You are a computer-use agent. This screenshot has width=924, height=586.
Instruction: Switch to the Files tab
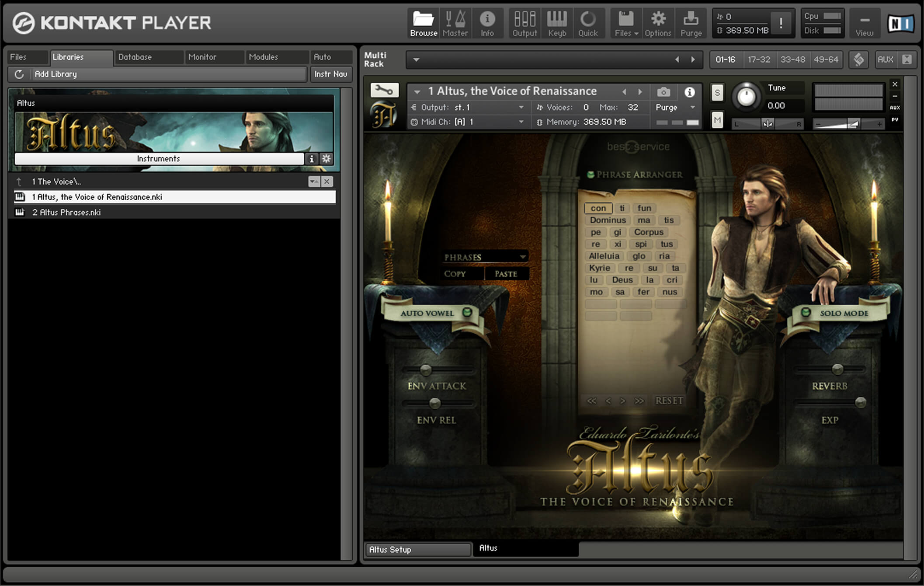pos(27,57)
